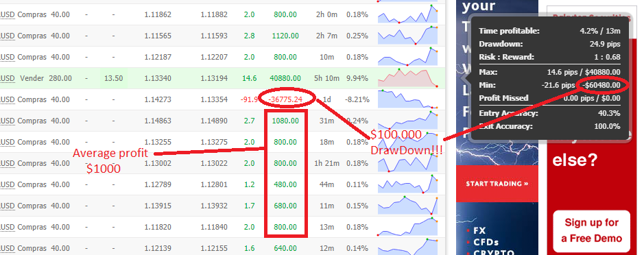This screenshot has width=644, height=255.
Task: Select the Time profitable value 4.2% / 13m
Action: coord(600,31)
